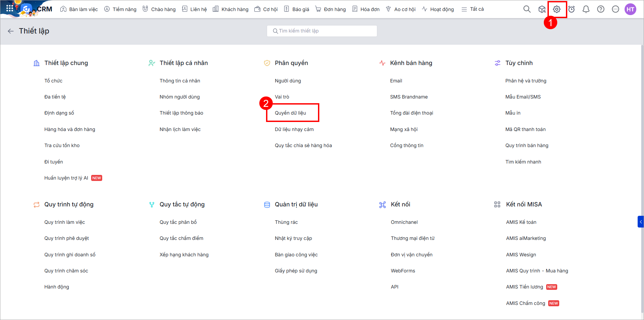Open the notifications bell icon

tap(586, 9)
